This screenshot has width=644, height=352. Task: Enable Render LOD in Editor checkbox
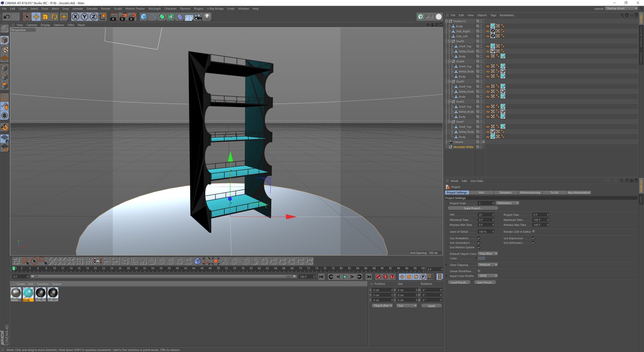pos(534,231)
